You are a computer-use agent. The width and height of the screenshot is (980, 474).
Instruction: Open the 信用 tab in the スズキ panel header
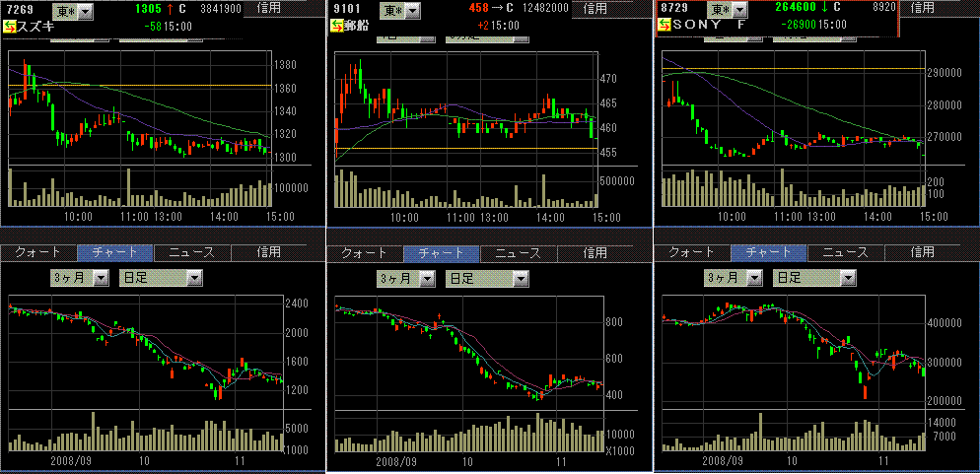pos(267,8)
